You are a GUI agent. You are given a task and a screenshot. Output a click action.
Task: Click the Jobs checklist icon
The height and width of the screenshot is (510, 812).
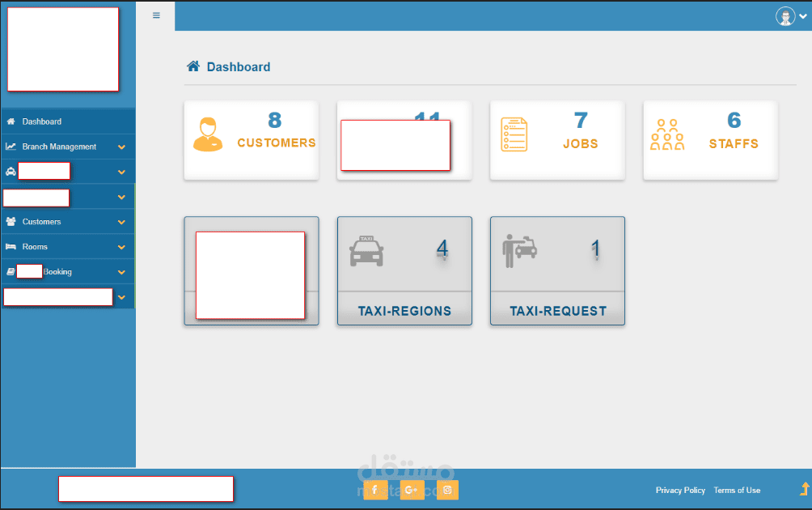click(514, 134)
